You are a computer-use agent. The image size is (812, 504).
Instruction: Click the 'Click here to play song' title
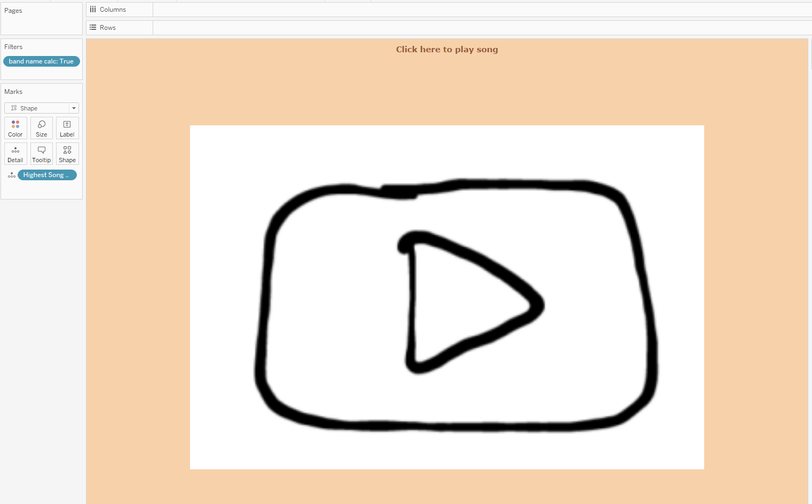click(447, 50)
